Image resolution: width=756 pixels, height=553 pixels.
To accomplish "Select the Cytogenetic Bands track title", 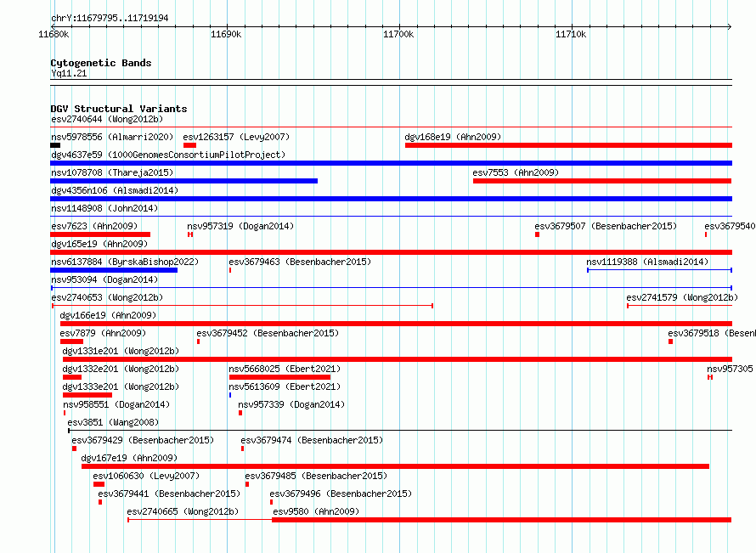I will pos(101,63).
